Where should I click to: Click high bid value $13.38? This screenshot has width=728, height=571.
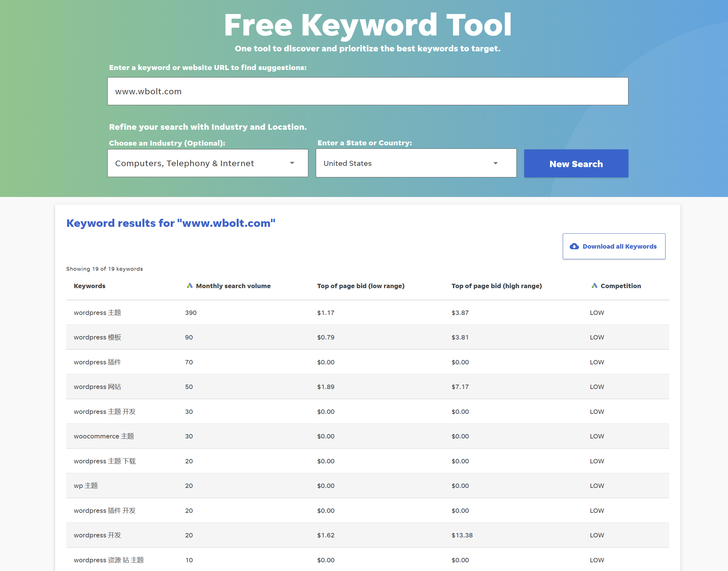coord(462,535)
